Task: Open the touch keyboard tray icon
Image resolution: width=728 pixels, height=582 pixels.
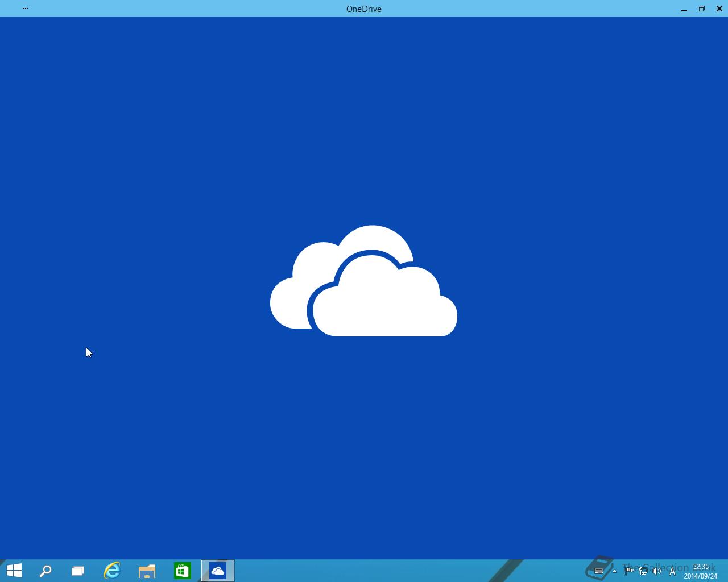Action: (x=599, y=571)
